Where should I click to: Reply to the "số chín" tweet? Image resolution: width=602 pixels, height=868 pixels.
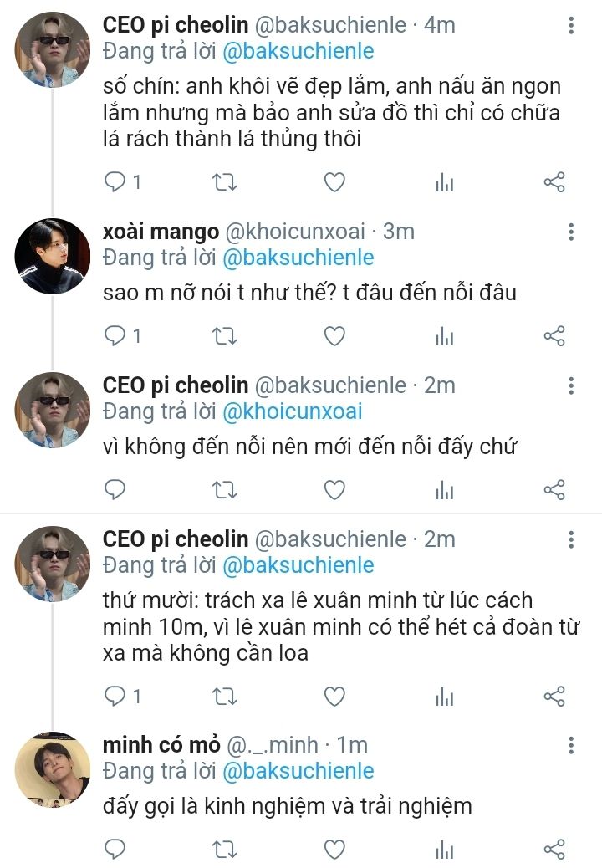[x=115, y=181]
